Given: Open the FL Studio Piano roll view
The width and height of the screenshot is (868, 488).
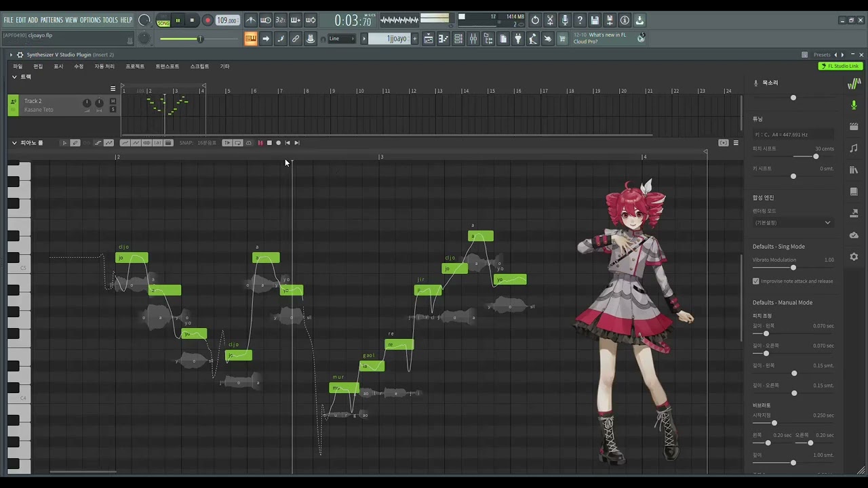Looking at the screenshot, I should [x=443, y=39].
